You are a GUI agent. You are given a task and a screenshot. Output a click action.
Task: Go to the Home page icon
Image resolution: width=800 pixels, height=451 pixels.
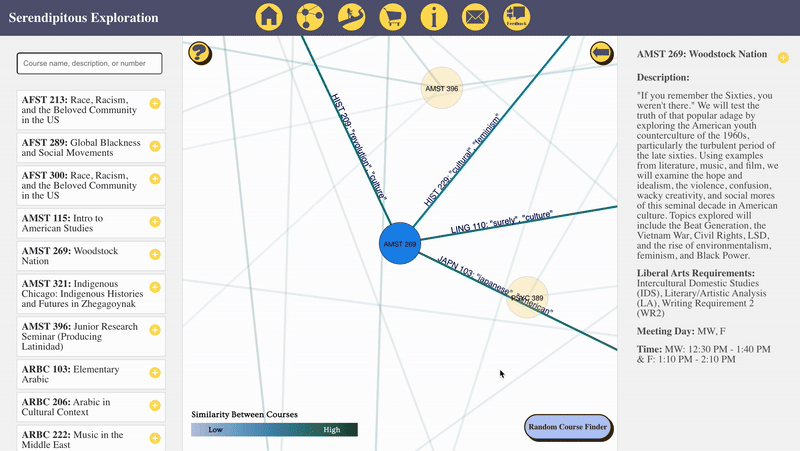[269, 17]
